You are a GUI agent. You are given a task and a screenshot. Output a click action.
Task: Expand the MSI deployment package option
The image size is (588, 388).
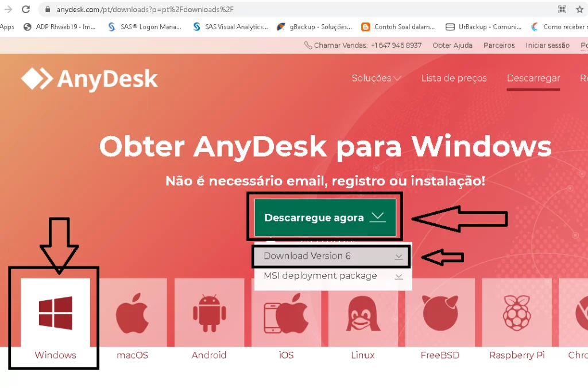coord(332,276)
